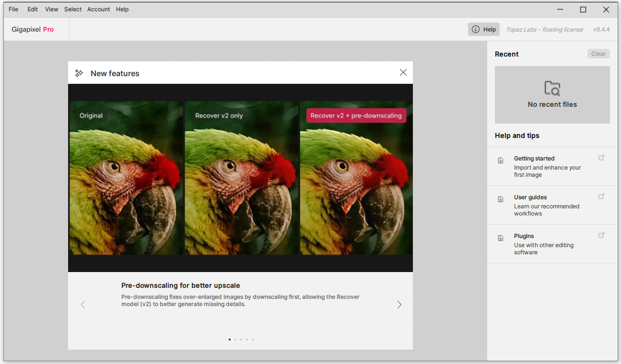Click the Help and tips heading
The width and height of the screenshot is (621, 364).
517,136
